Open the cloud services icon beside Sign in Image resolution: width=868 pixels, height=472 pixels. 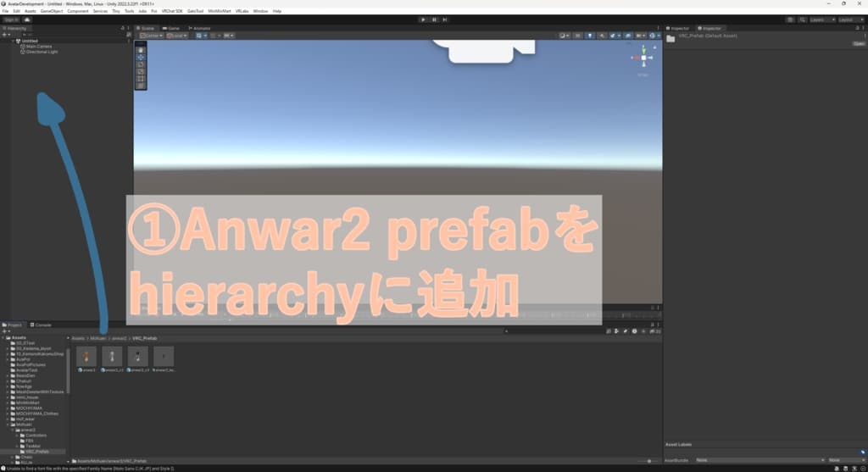26,19
